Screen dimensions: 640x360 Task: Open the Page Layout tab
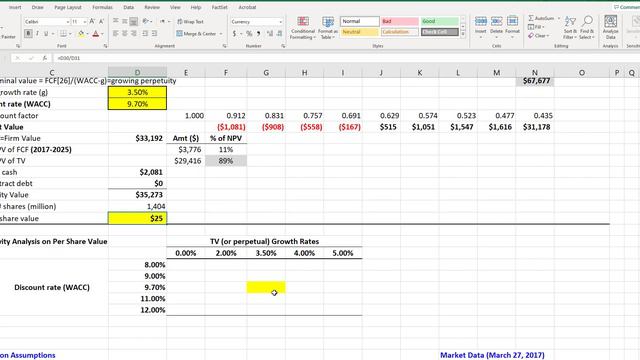pos(68,7)
